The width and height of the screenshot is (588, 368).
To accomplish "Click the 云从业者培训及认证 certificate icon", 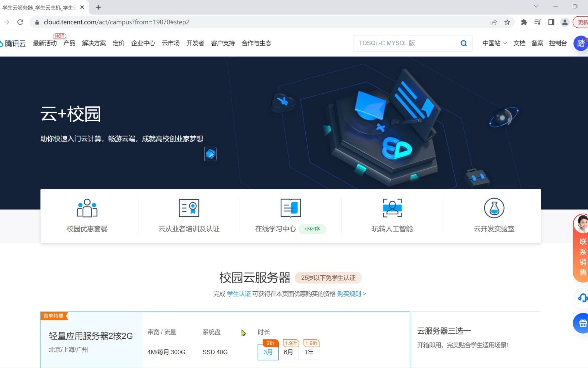I will coord(189,208).
